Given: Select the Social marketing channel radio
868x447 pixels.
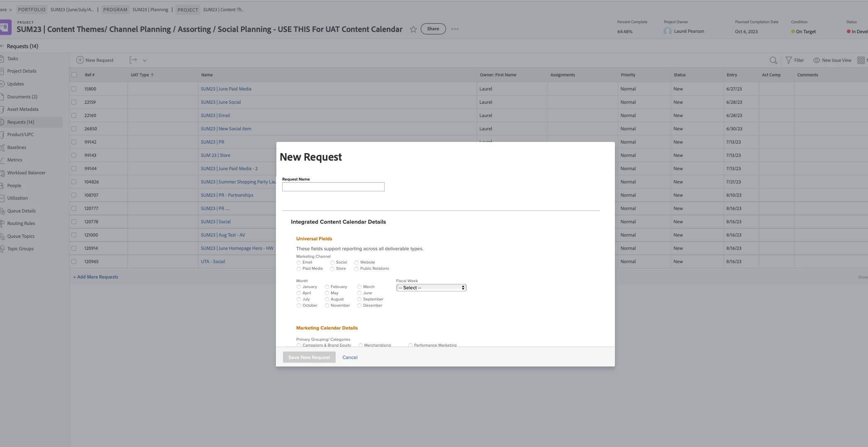Looking at the screenshot, I should [x=332, y=263].
